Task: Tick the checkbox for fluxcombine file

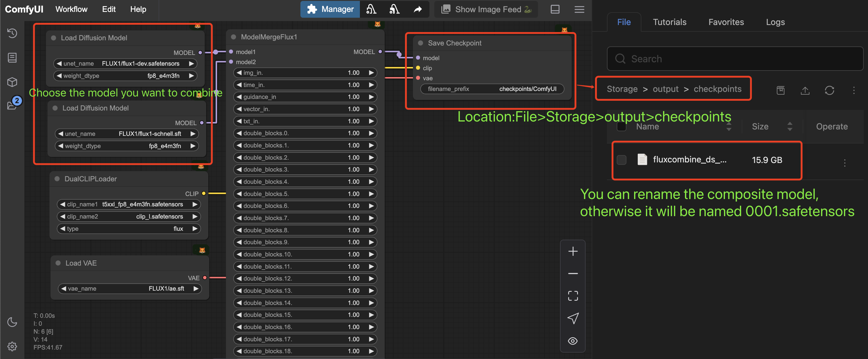Action: tap(621, 160)
